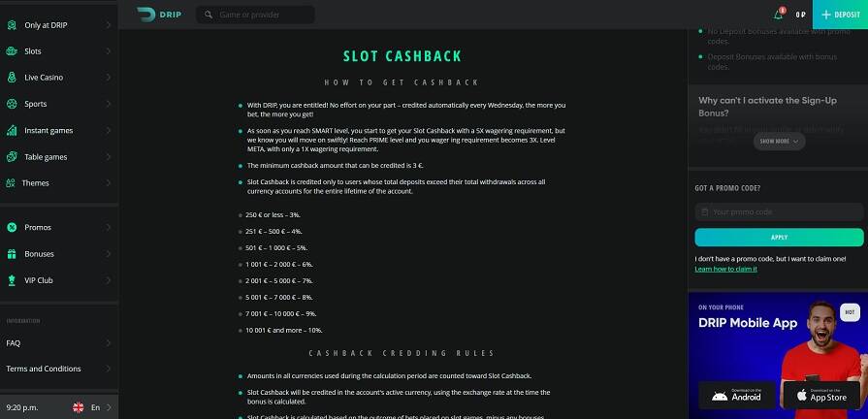
Task: Click the Sports ball icon
Action: [11, 104]
